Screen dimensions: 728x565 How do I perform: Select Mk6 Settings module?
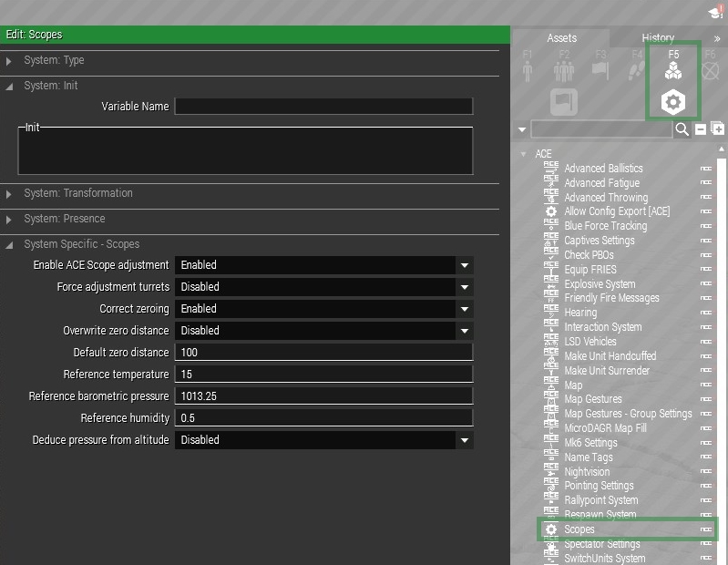tap(590, 443)
